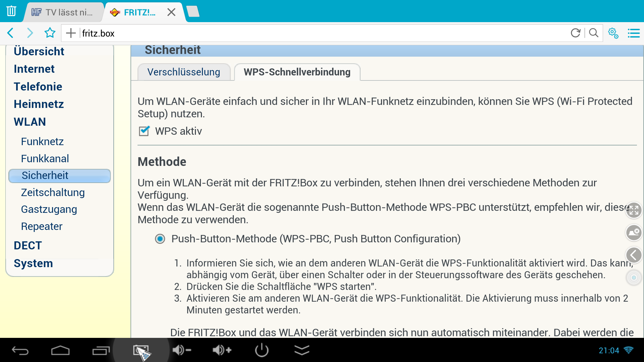Tap Android back navigation button

(20, 351)
